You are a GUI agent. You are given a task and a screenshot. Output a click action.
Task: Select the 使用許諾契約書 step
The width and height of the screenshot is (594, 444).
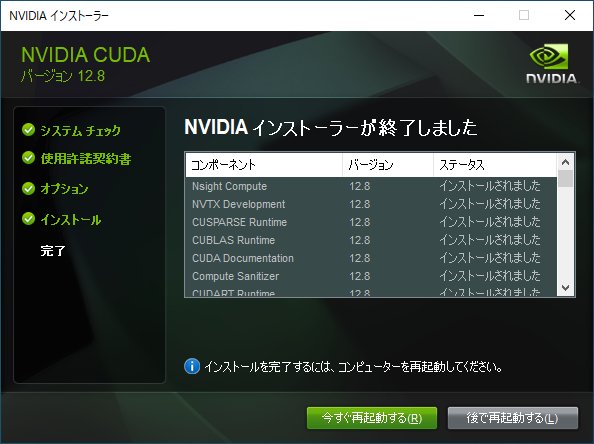[x=86, y=158]
